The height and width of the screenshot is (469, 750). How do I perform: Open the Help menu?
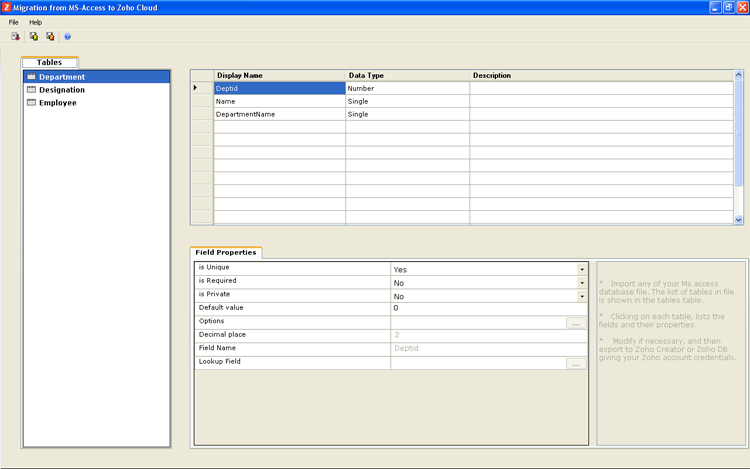point(36,22)
